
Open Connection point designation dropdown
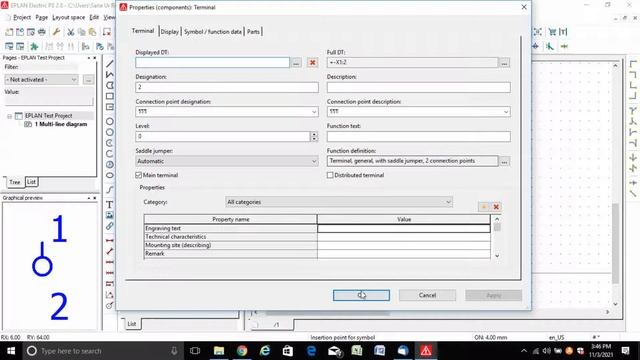coord(314,112)
